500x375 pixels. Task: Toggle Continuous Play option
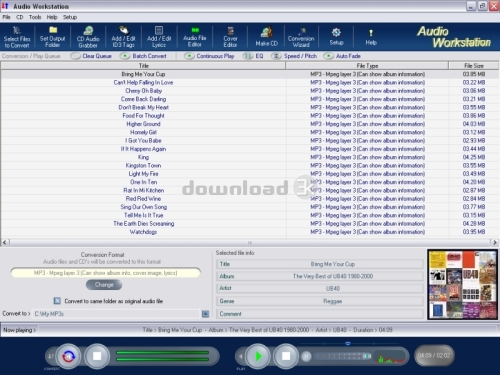(209, 56)
